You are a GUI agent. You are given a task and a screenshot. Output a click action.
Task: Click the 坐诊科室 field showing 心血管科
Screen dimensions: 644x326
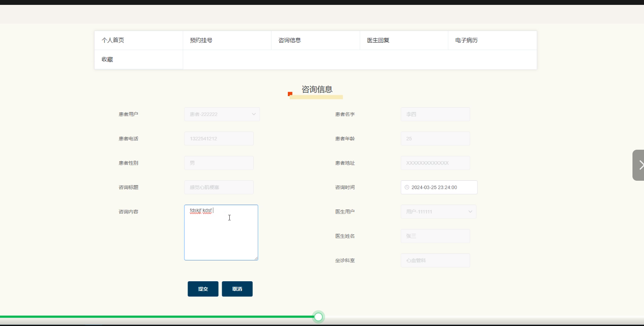pos(435,260)
